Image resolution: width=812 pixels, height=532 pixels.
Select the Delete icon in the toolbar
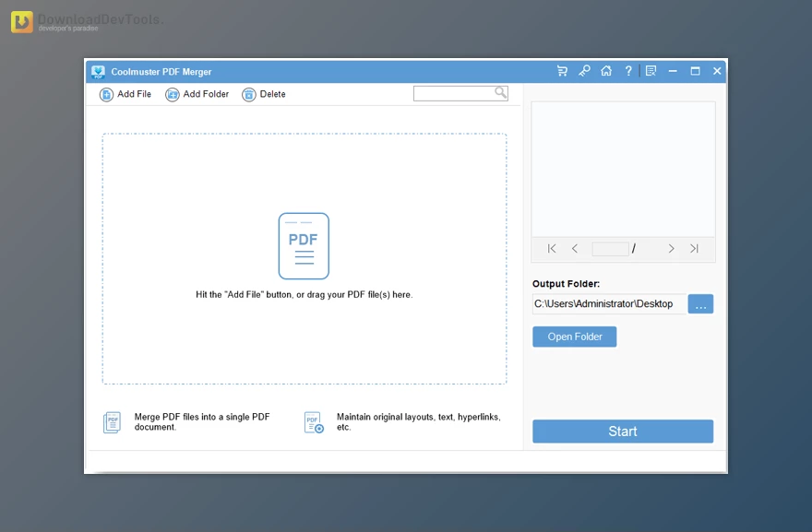(x=247, y=94)
